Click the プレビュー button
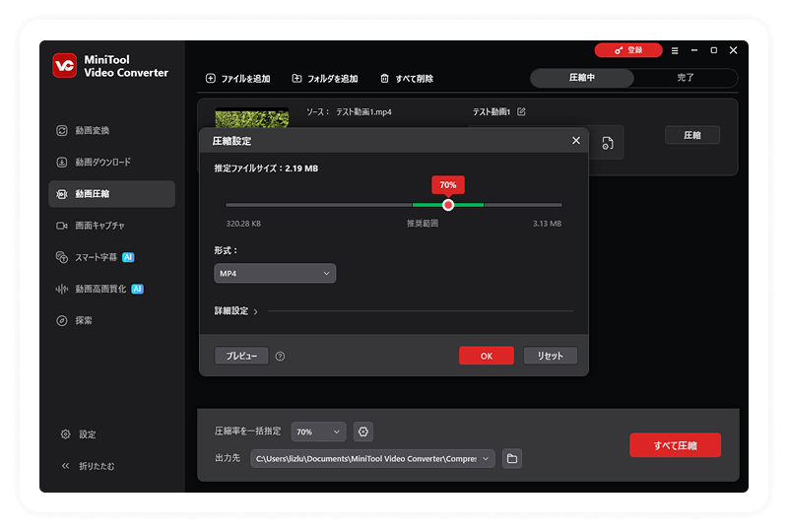 pos(241,356)
